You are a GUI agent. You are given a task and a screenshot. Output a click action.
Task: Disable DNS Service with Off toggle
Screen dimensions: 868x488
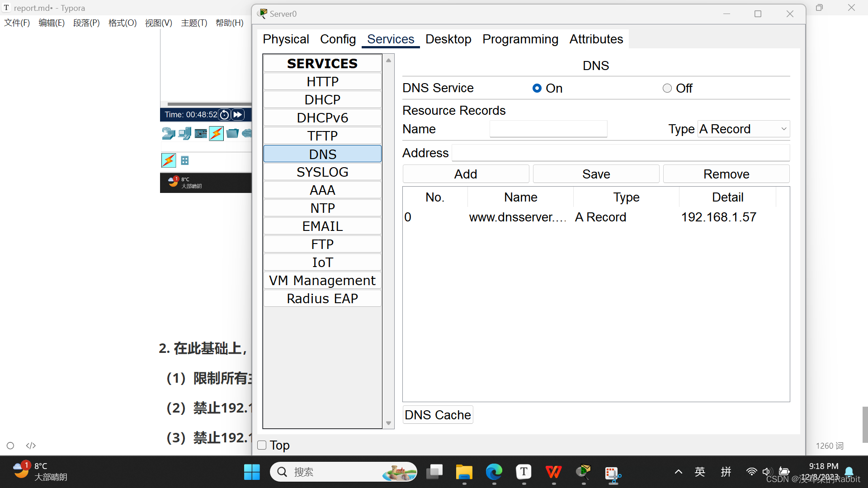point(667,88)
